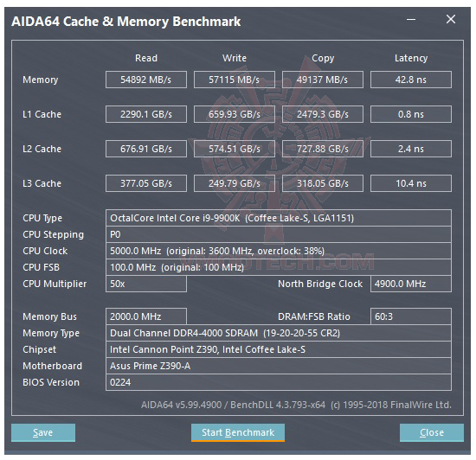
Task: Select L3 Cache Copy 318.05 GB/s
Action: (x=323, y=183)
